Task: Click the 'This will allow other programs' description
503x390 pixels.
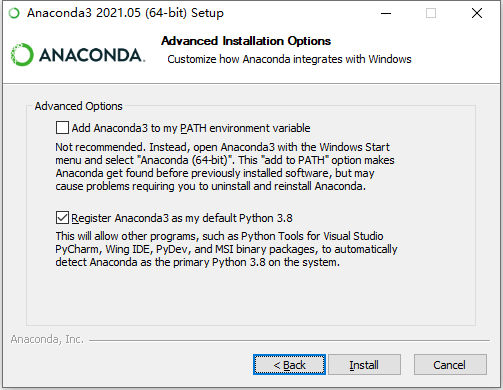Action: [x=226, y=249]
